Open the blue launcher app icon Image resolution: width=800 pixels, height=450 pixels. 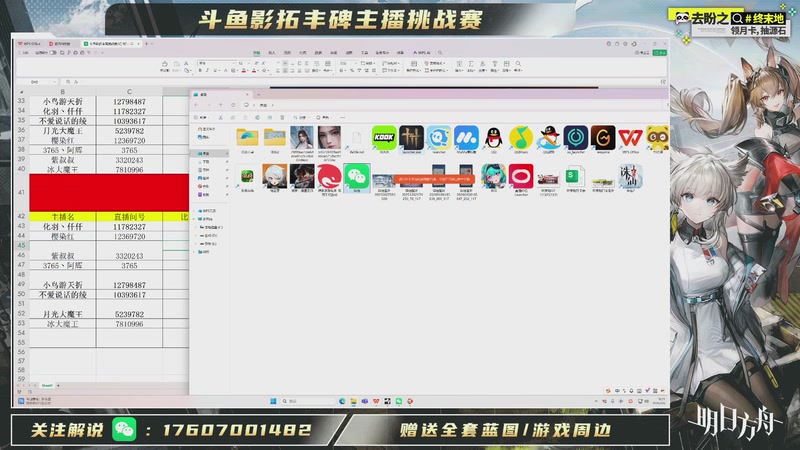pyautogui.click(x=437, y=138)
